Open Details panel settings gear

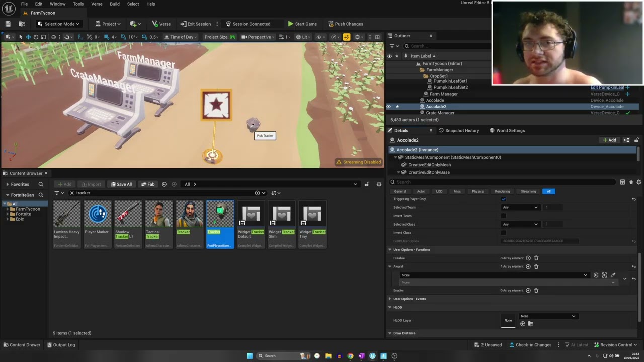pos(639,182)
